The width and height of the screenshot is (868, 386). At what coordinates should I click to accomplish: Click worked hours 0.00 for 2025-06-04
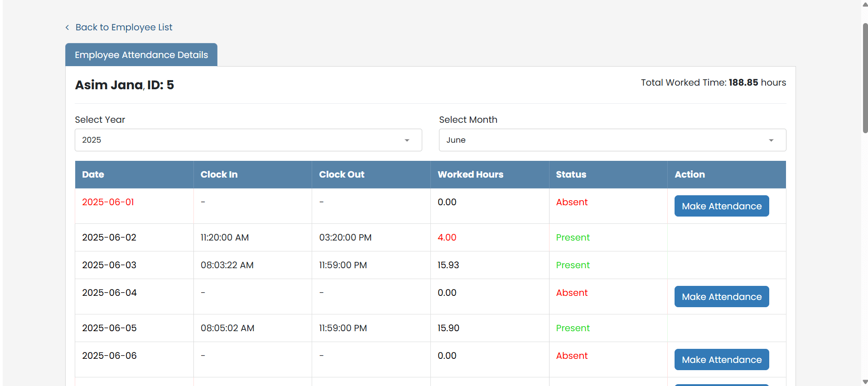pos(447,293)
